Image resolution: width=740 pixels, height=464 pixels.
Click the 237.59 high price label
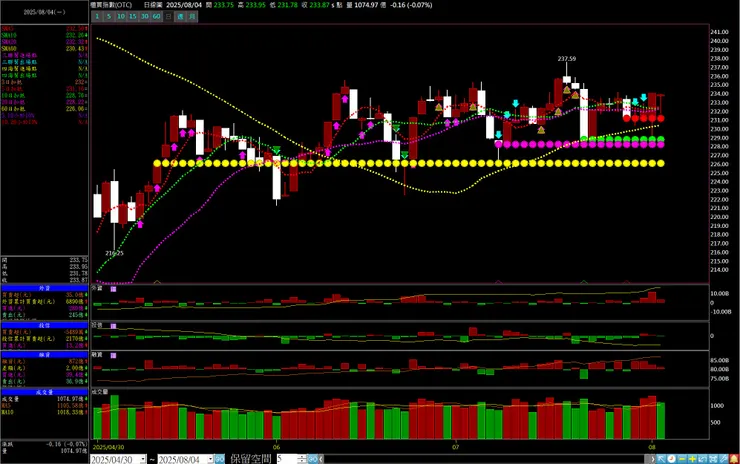[566, 59]
